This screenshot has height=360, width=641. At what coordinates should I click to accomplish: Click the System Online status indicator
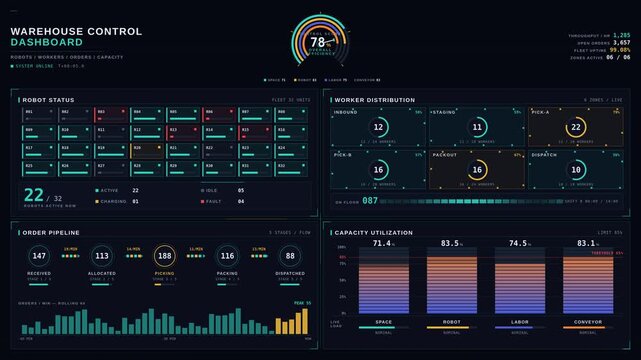(32, 66)
